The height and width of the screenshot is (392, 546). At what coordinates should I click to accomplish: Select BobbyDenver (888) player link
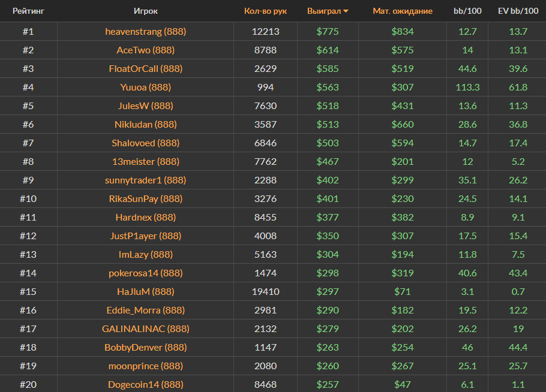pos(145,347)
